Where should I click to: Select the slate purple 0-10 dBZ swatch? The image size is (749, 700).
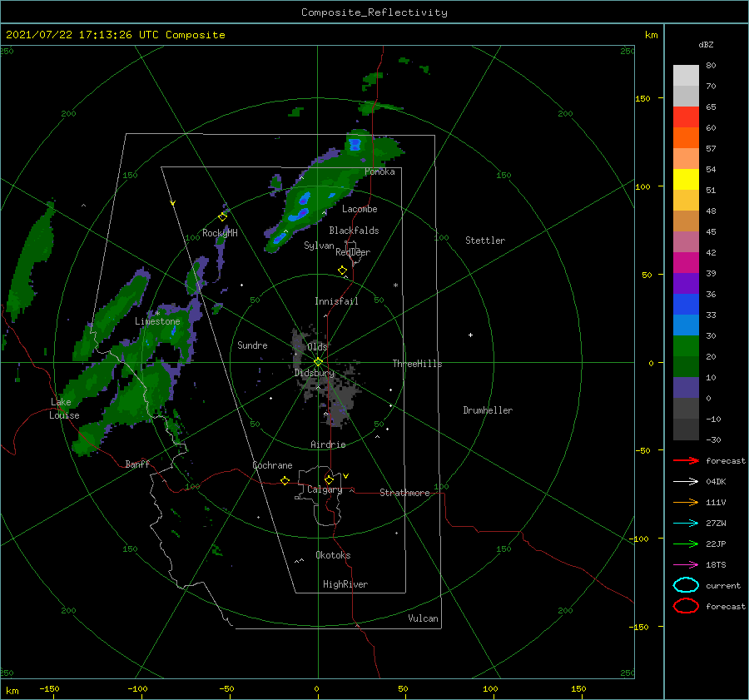(x=686, y=388)
